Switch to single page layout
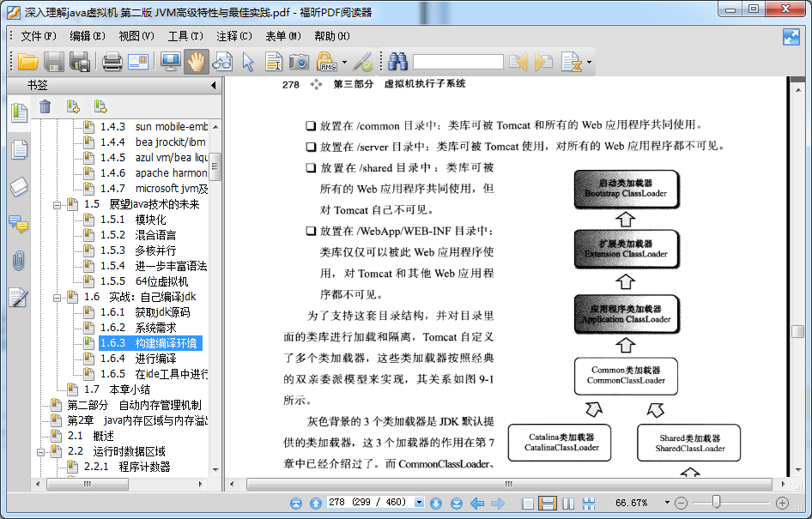Image resolution: width=812 pixels, height=519 pixels. 528,503
